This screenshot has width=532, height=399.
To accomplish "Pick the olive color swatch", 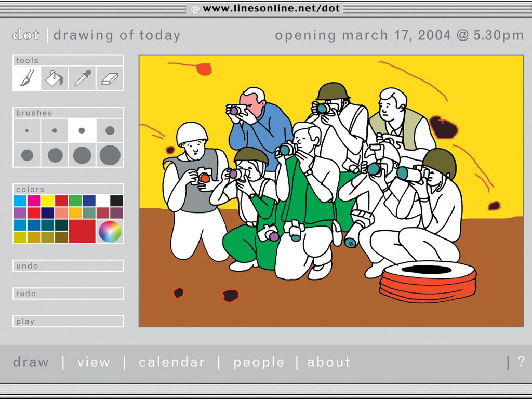I will pos(48,237).
